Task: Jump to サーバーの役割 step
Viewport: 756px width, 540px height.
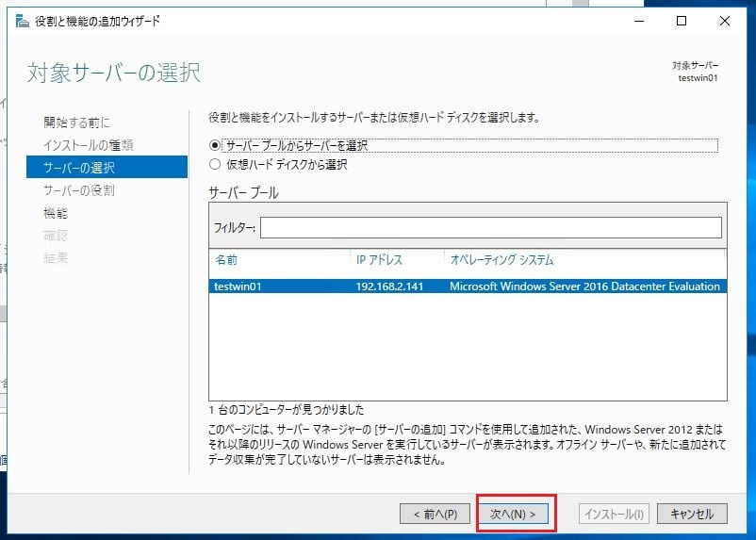Action: 79,190
